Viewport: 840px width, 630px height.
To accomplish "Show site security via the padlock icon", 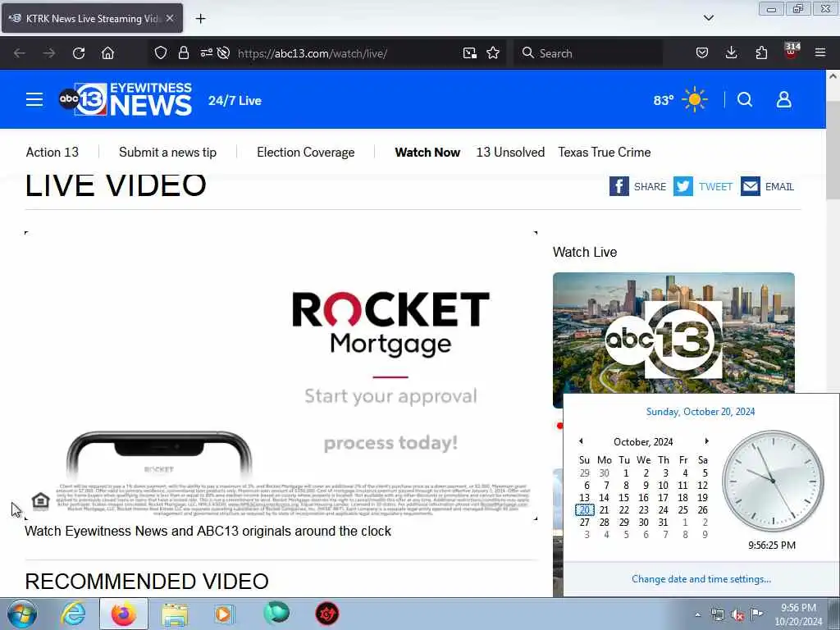I will point(184,52).
